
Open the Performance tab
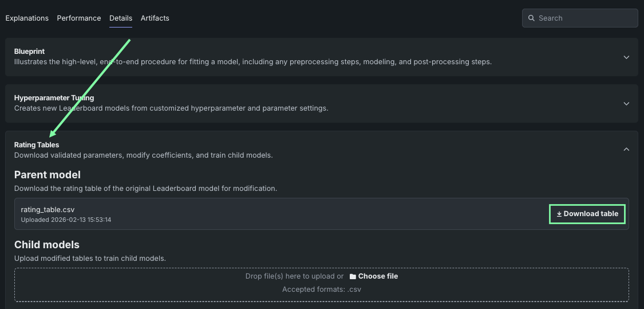(x=79, y=18)
